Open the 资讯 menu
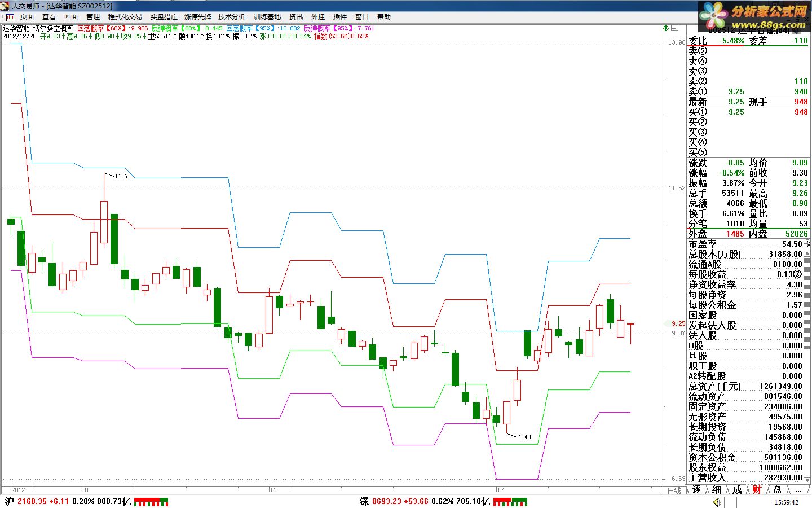Screen dimensions: 812x508 (296, 17)
